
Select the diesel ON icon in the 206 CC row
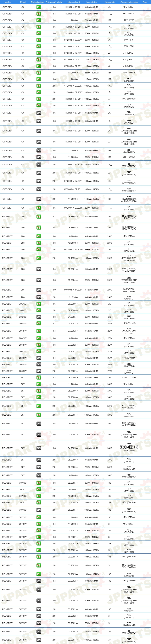point(39,317)
